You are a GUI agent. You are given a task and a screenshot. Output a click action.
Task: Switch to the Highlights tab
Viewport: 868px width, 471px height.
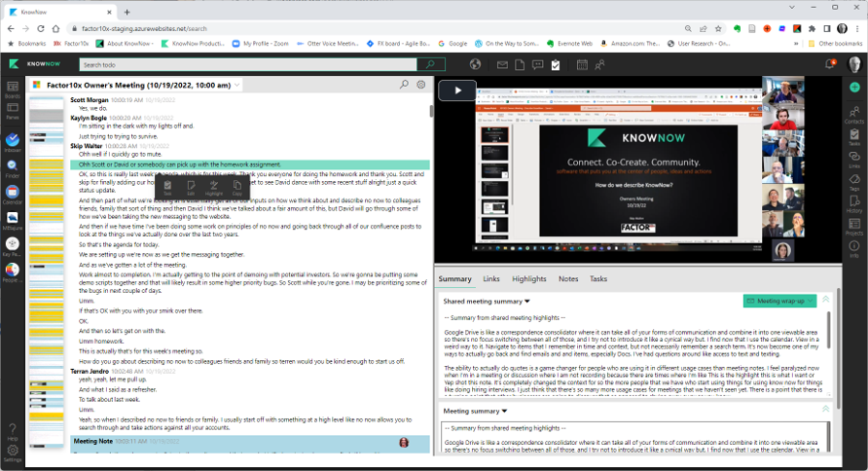(x=528, y=279)
